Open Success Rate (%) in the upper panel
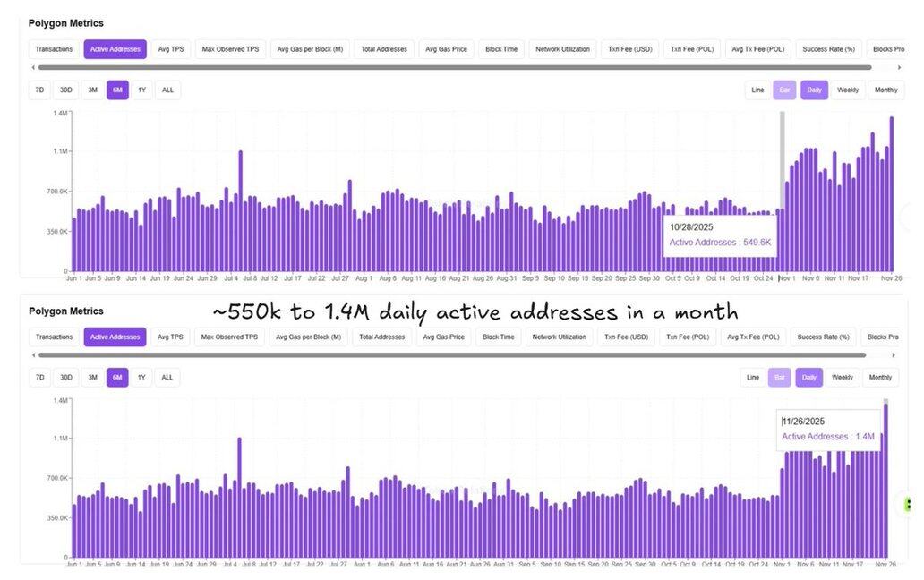The image size is (924, 580). 828,49
